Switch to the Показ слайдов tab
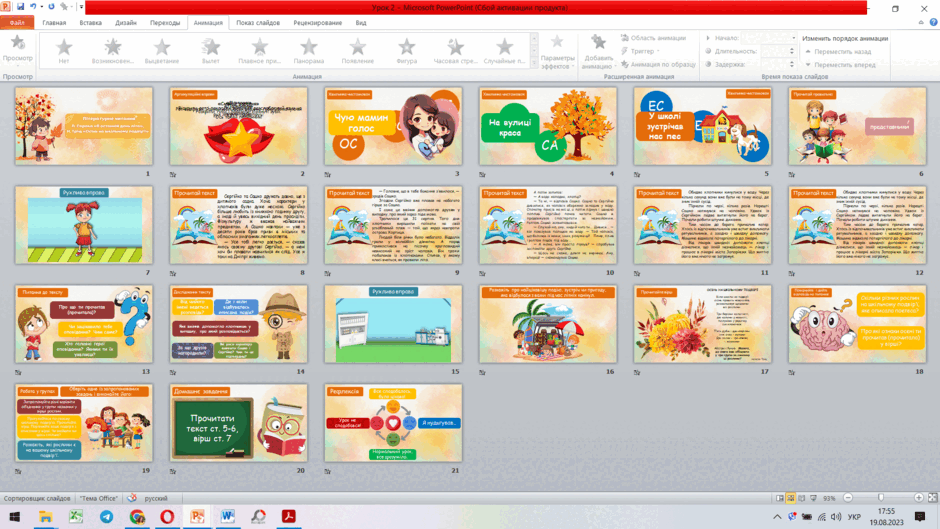Screen dimensions: 940x529 (258, 23)
